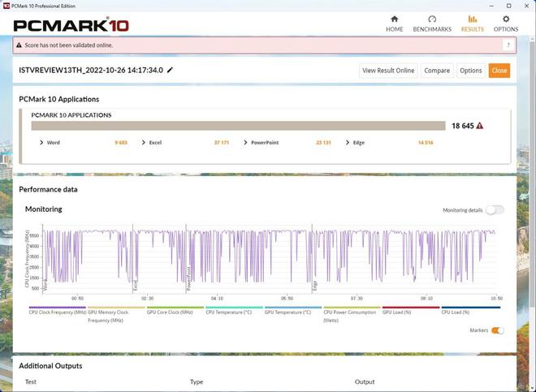Select GPU Memory Clock Frequency legend item

[116, 315]
